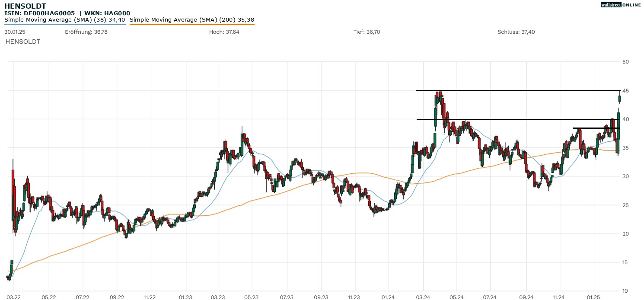Click the Schluss 37,40 value

tap(516, 32)
